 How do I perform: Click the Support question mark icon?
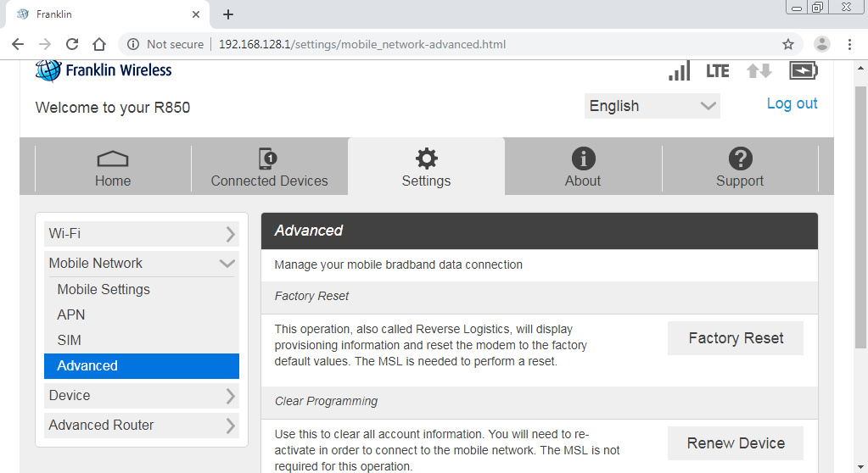(x=740, y=159)
